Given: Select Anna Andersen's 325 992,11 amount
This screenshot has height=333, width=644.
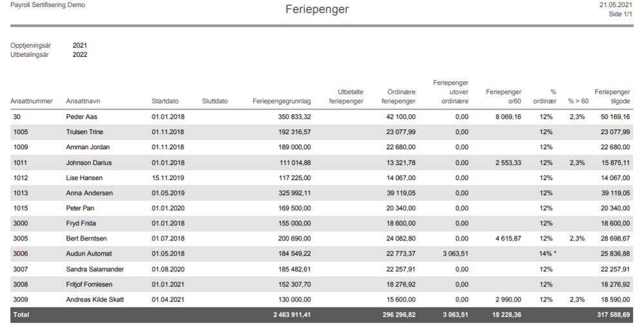Looking at the screenshot, I should pos(295,193).
